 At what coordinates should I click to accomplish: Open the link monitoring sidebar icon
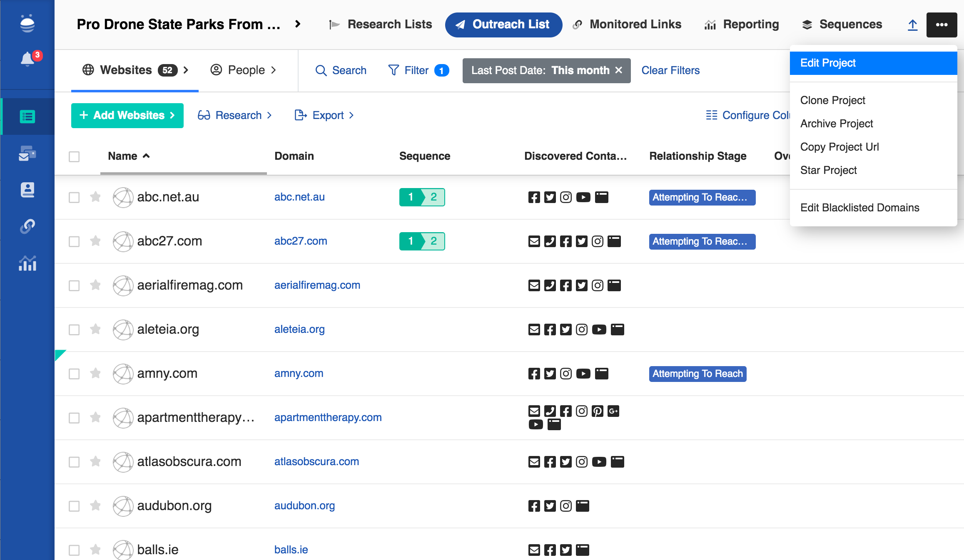pos(27,226)
